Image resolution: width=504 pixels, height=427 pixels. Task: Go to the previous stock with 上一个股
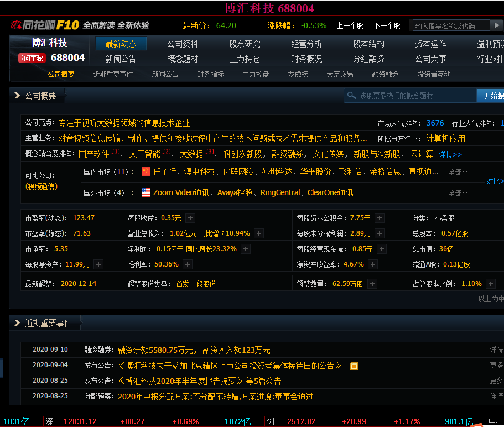350,25
